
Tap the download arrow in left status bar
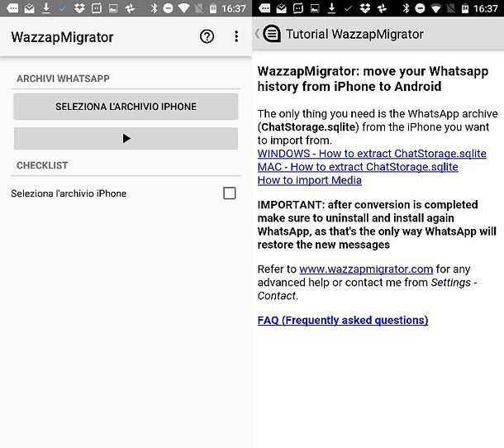click(46, 8)
